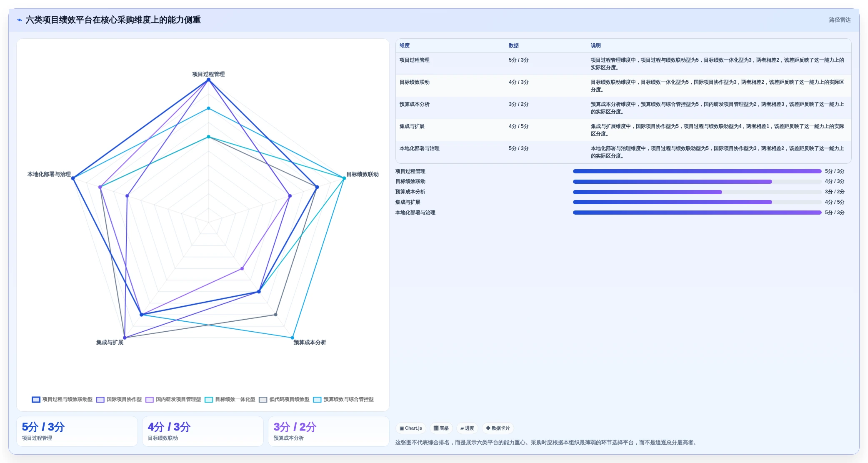This screenshot has height=463, width=868.
Task: Click the 表格 tag
Action: tap(441, 428)
